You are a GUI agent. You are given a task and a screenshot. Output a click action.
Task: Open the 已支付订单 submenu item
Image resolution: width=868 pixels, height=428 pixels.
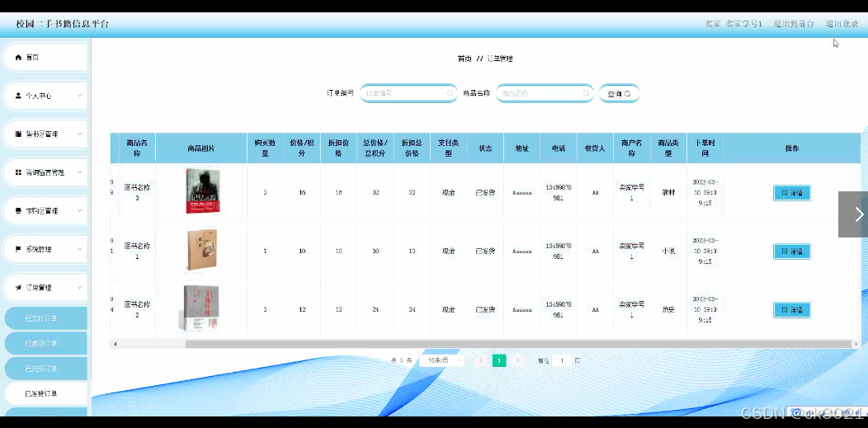pos(46,318)
